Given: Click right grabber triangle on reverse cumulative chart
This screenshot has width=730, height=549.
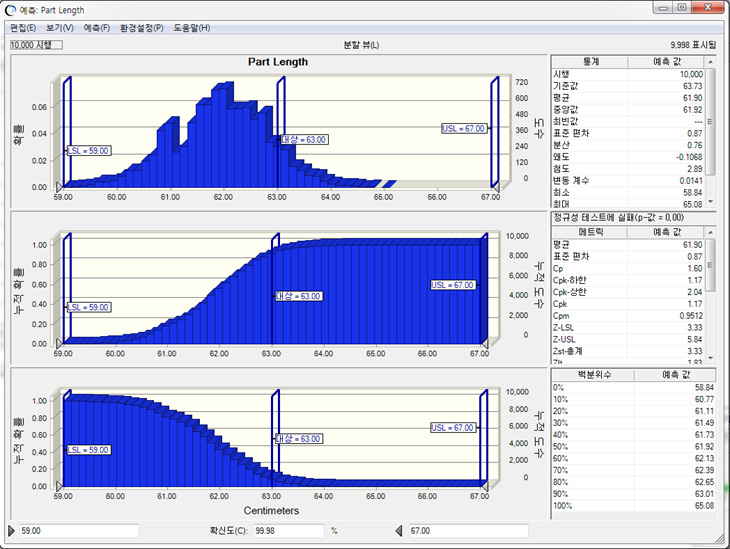Looking at the screenshot, I should 485,486.
